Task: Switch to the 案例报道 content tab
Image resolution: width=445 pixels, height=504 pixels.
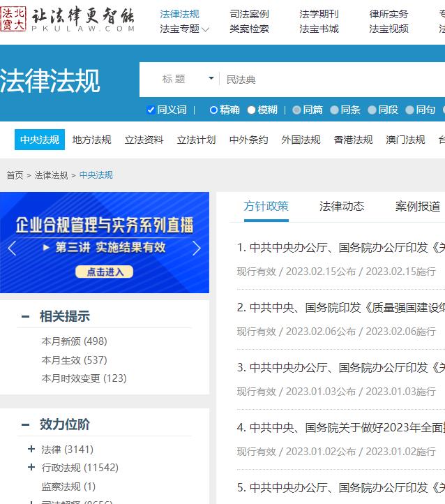Action: tap(418, 207)
